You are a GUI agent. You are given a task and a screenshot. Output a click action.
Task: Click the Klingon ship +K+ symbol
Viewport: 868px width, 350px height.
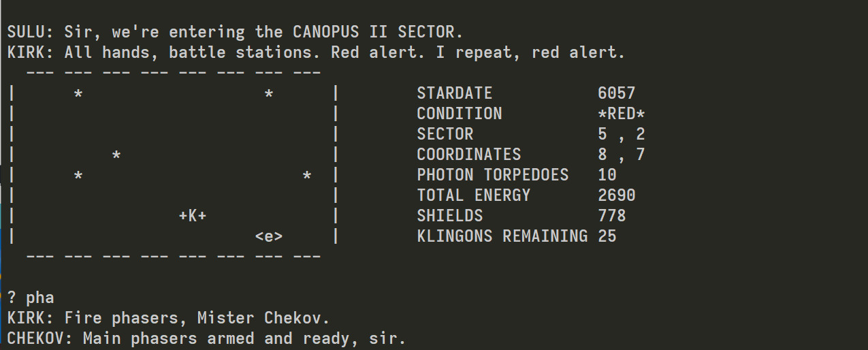(x=193, y=216)
